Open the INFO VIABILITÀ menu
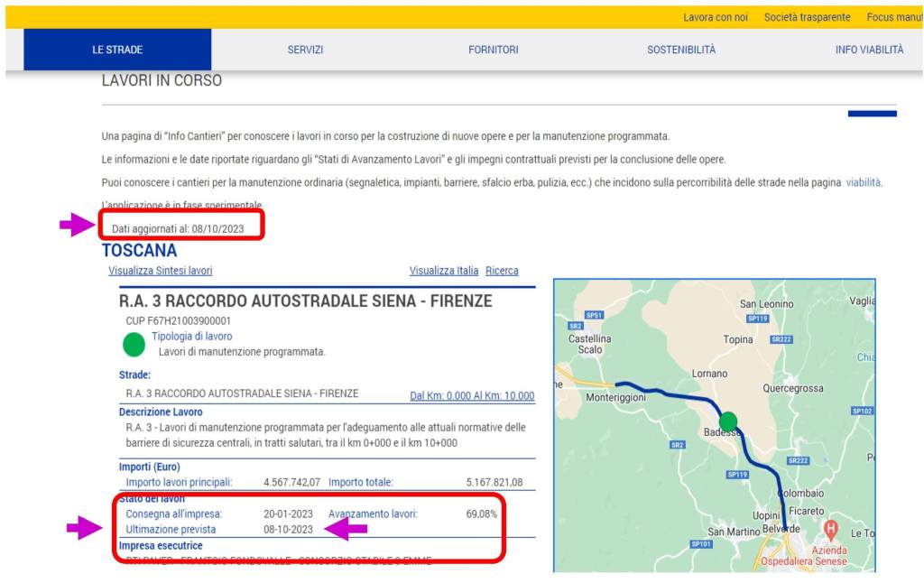This screenshot has height=583, width=924. pos(869,50)
